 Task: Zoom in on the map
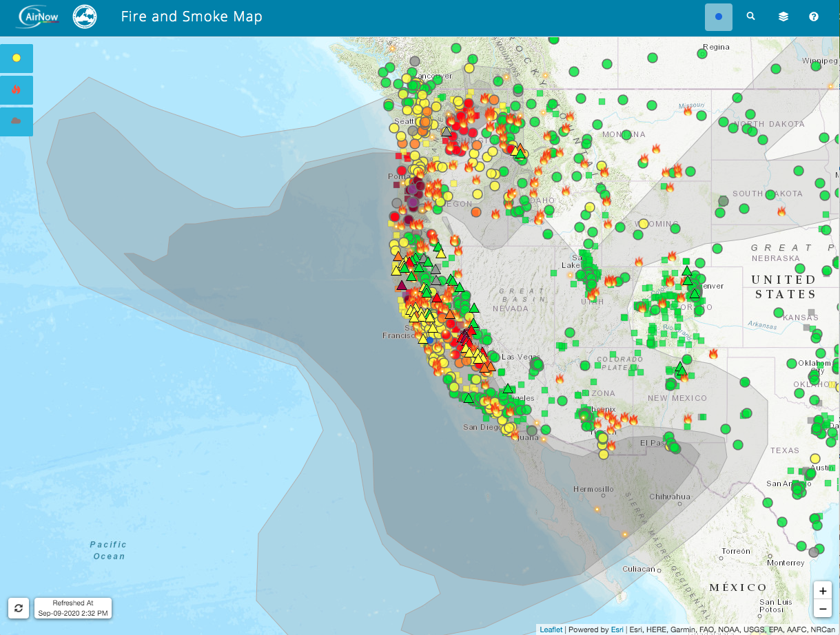click(823, 590)
